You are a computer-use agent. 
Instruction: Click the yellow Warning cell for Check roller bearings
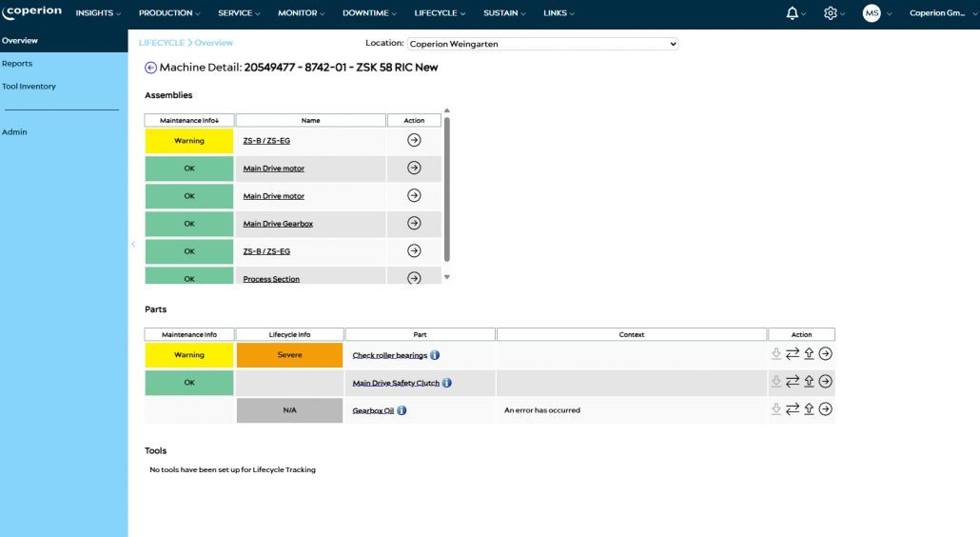[x=189, y=355]
